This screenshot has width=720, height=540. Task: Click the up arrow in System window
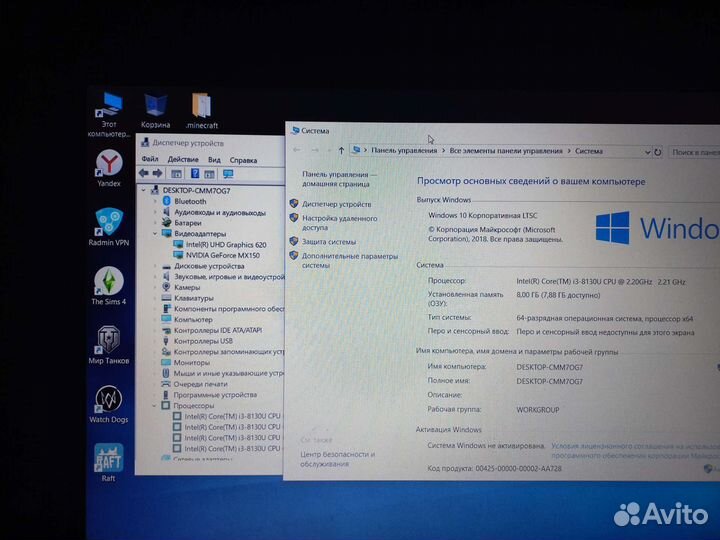pos(341,150)
